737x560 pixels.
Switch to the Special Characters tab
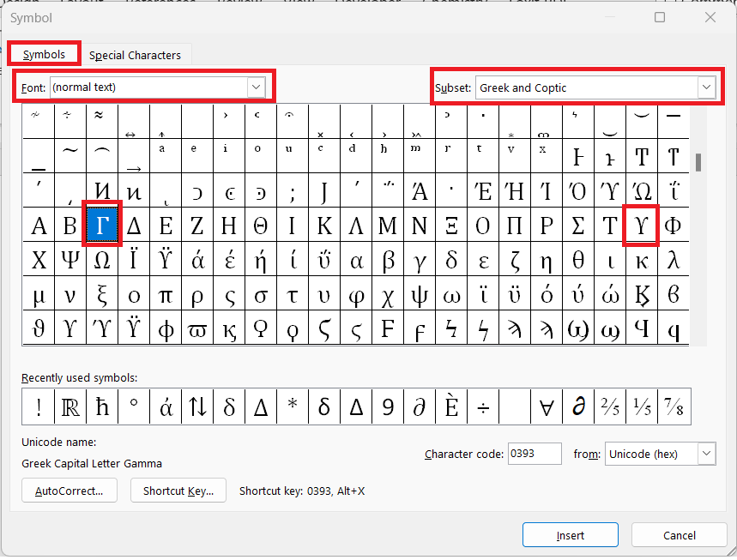pos(135,55)
